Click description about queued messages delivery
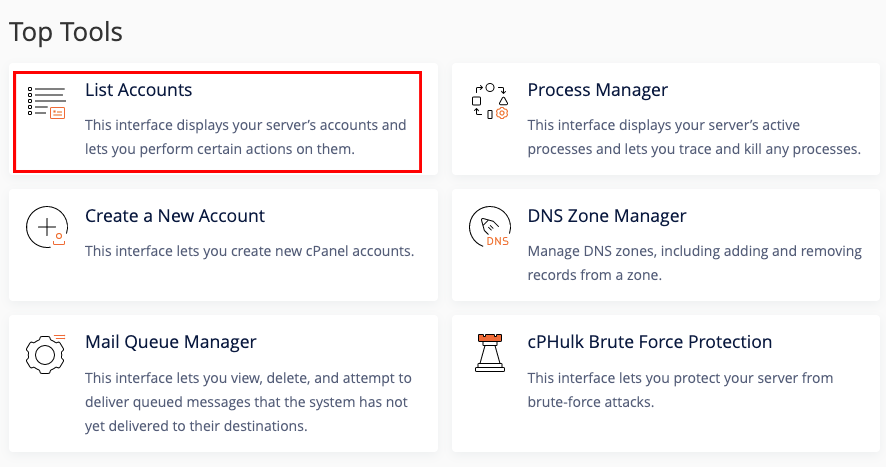The height and width of the screenshot is (467, 886). pyautogui.click(x=249, y=402)
